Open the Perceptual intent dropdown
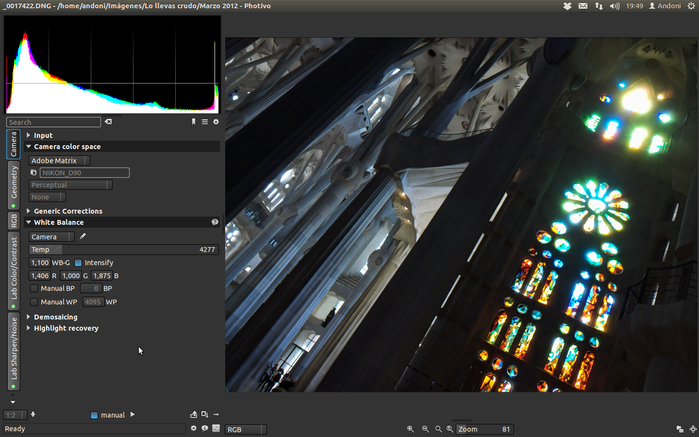This screenshot has height=437, width=699. (x=70, y=185)
